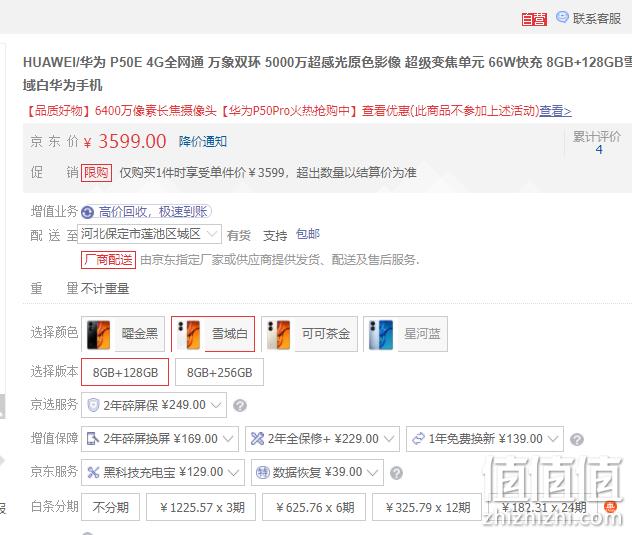Click the 有货 stock status text

(x=239, y=235)
